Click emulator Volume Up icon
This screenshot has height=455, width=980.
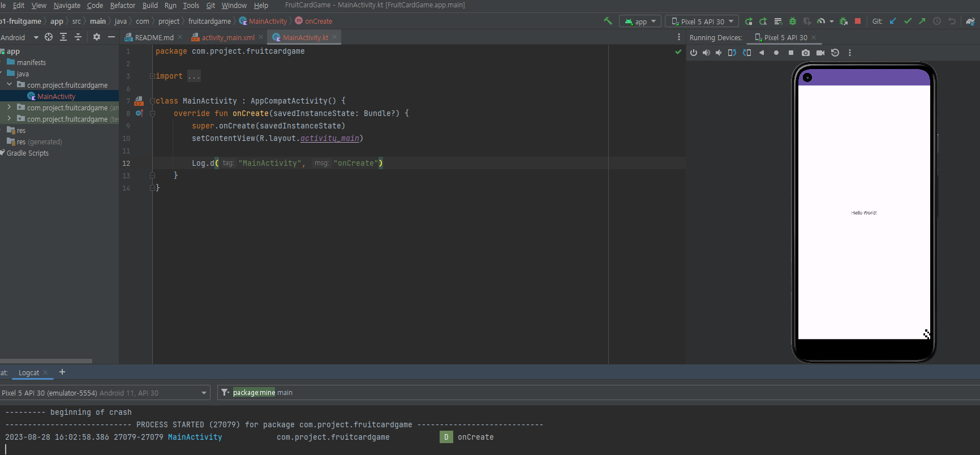(706, 53)
